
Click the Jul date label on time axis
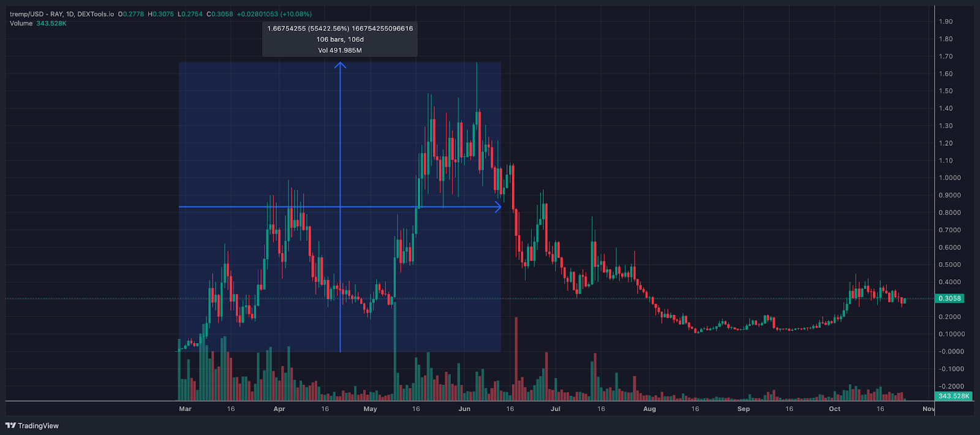[x=556, y=409]
